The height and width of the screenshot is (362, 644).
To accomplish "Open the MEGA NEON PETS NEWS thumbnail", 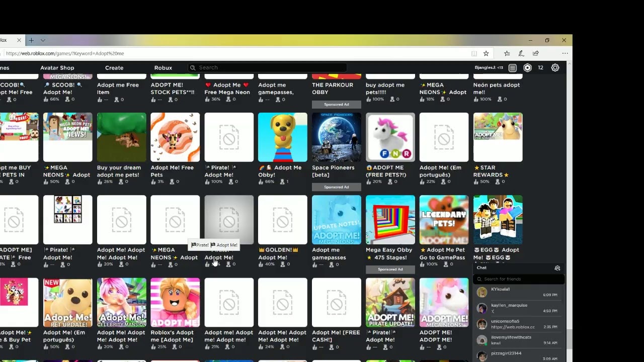I will tap(68, 137).
